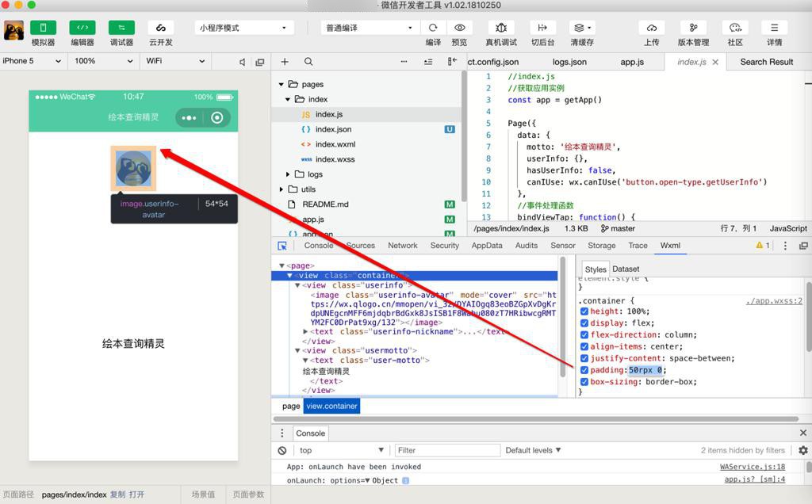
Task: Open the community (社区) icon
Action: pos(735,28)
